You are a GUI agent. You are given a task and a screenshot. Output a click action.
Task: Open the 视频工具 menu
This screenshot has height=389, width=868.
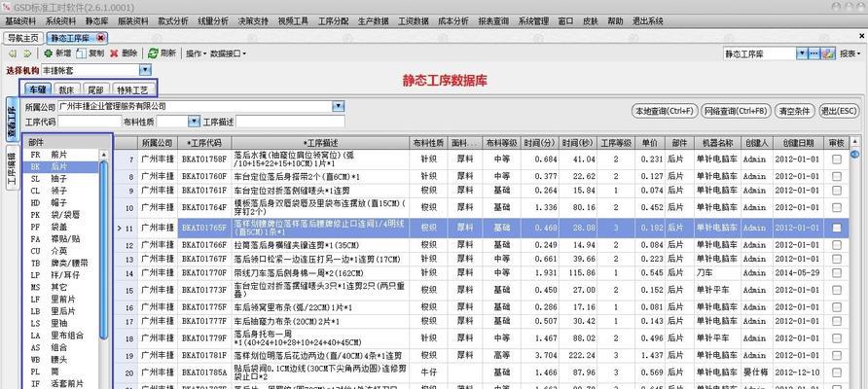pyautogui.click(x=293, y=21)
